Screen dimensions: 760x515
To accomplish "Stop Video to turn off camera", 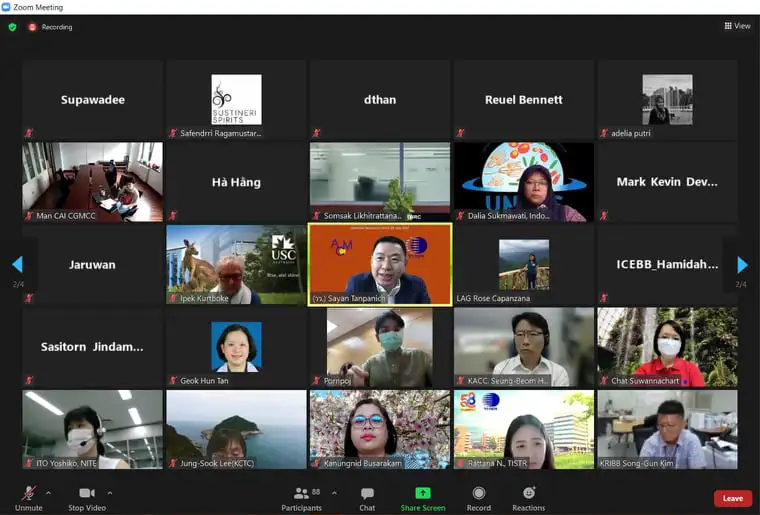I will (x=86, y=497).
